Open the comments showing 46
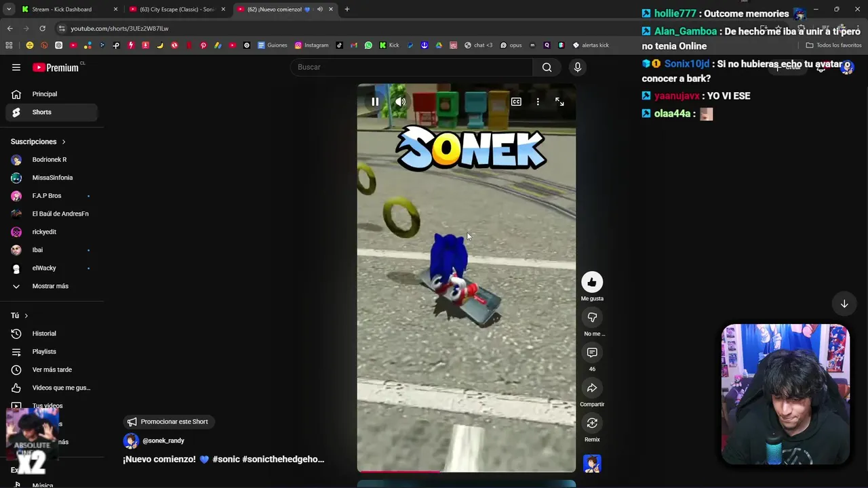868x488 pixels. coord(592,352)
